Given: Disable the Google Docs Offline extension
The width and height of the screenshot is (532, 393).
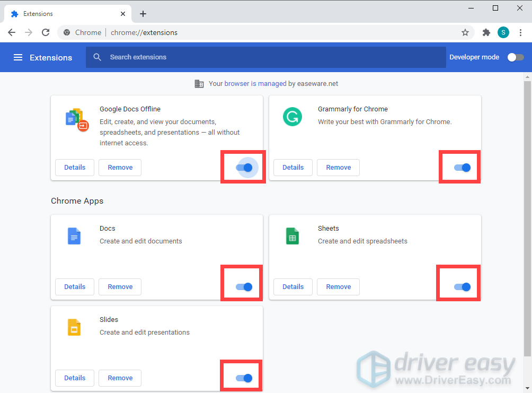Looking at the screenshot, I should (x=244, y=168).
